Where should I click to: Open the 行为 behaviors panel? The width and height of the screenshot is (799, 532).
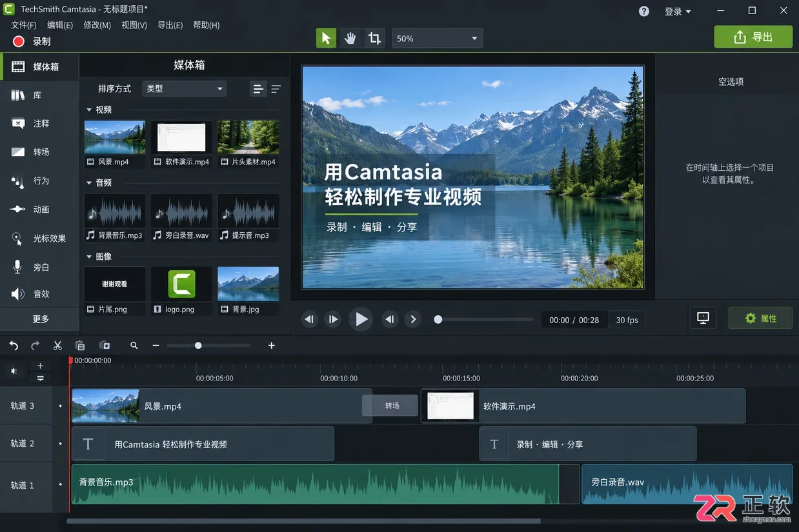coord(39,181)
